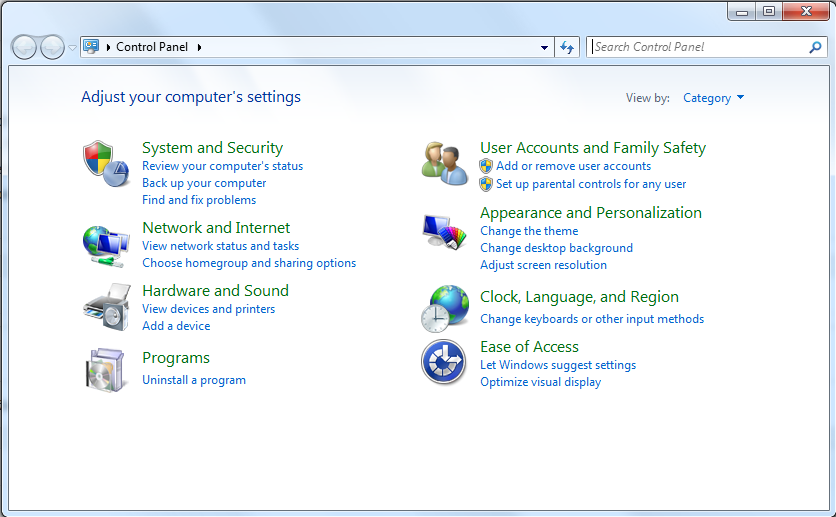Open the Ease of Access icon
Screen dimensions: 836x517
click(x=444, y=362)
